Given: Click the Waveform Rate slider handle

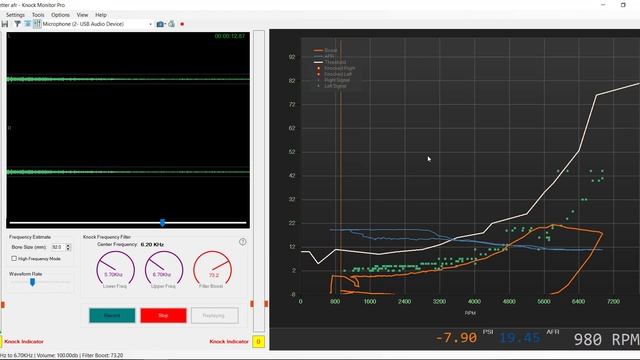Looking at the screenshot, I should pyautogui.click(x=32, y=282).
